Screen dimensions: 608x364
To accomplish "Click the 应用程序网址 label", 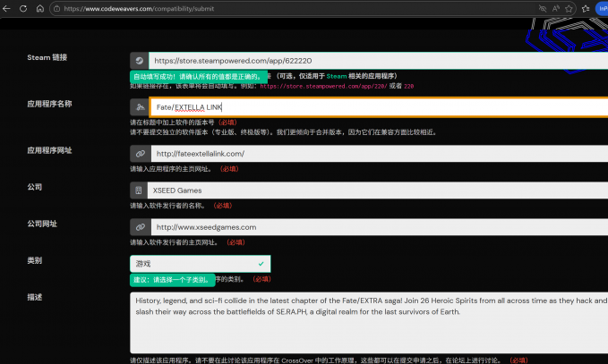I will 49,150.
